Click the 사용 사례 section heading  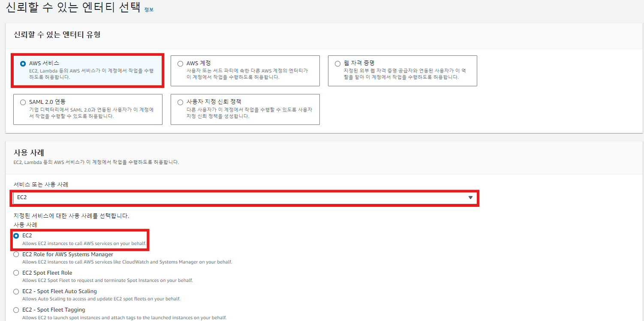pos(29,152)
